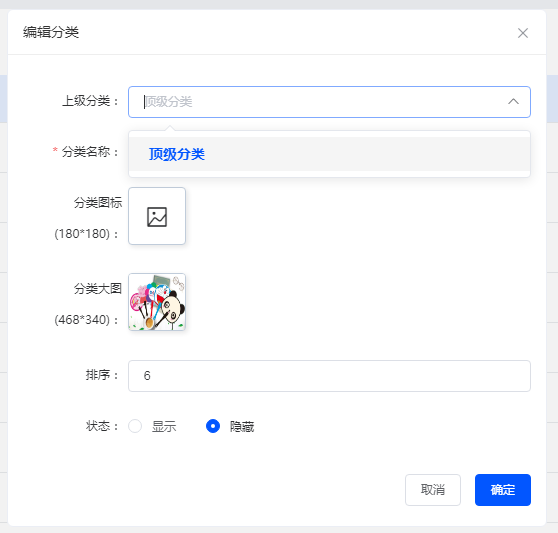Click inside the 上级分类 select box

(x=329, y=102)
